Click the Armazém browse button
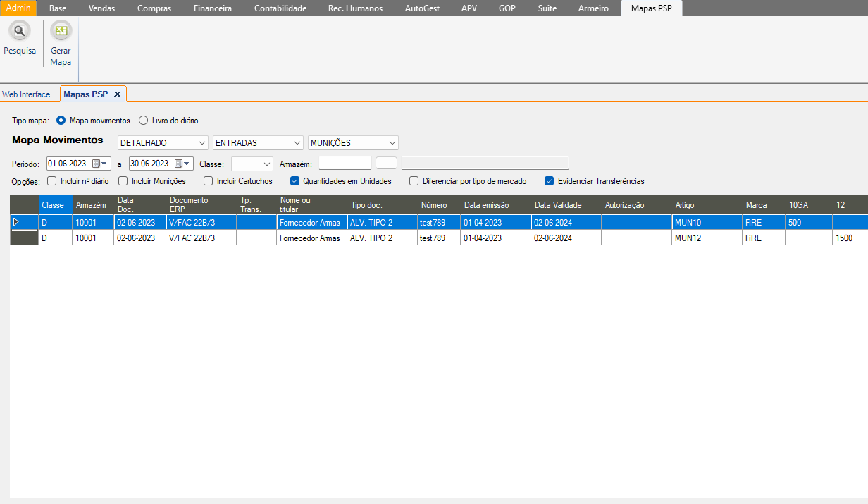Screen dimensions: 868x504 pos(386,164)
